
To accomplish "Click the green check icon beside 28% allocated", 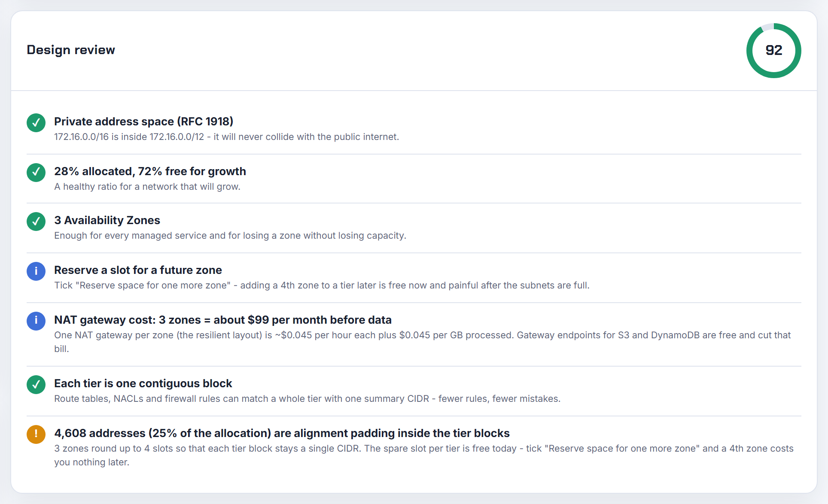I will pyautogui.click(x=36, y=173).
